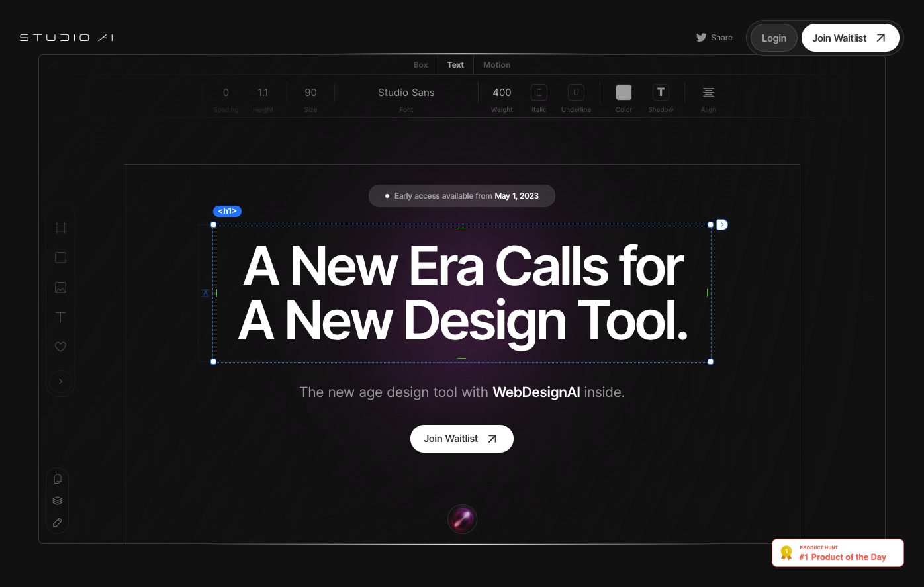Click the heart icon in sidebar

tap(60, 347)
